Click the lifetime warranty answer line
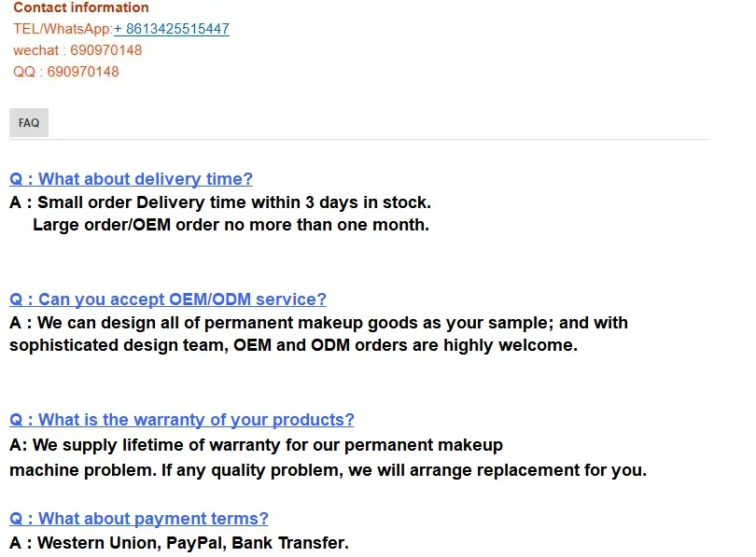756x557 pixels. 256,445
